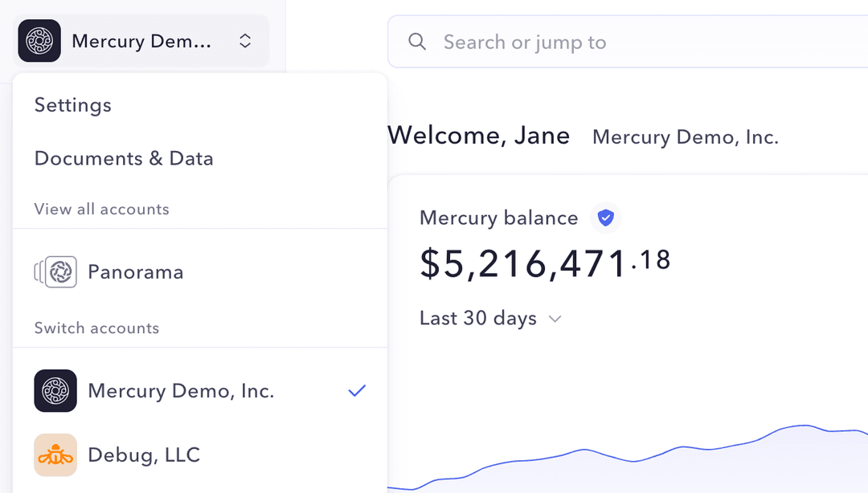
Task: Open the Last 30 days dropdown
Action: (490, 318)
